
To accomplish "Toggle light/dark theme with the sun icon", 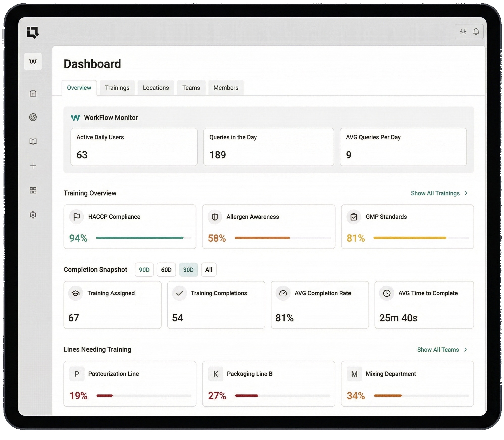I will coord(463,32).
